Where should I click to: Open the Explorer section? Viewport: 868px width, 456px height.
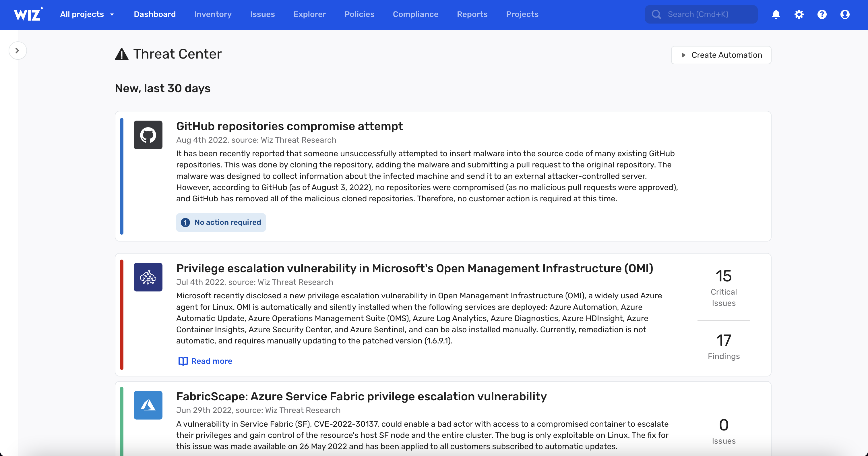click(x=310, y=14)
